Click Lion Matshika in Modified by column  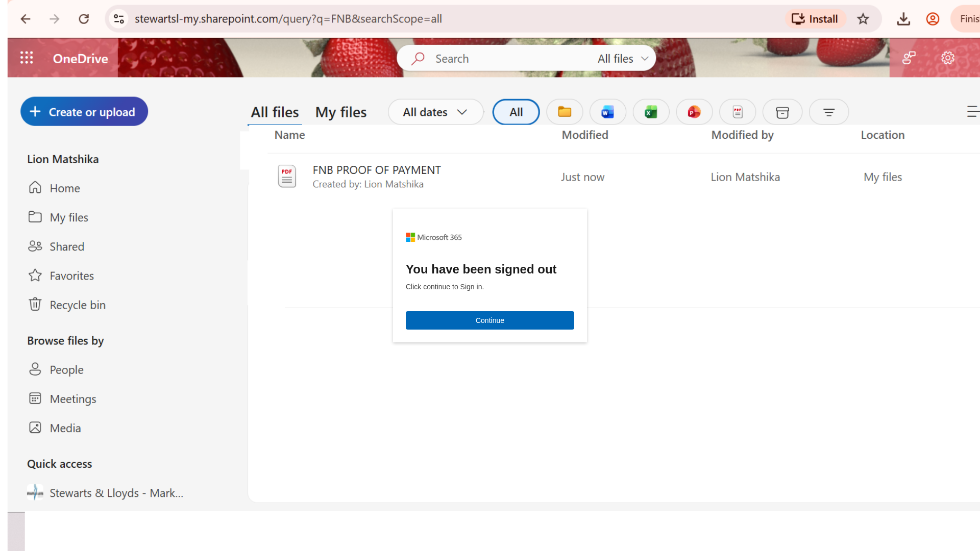click(x=745, y=177)
